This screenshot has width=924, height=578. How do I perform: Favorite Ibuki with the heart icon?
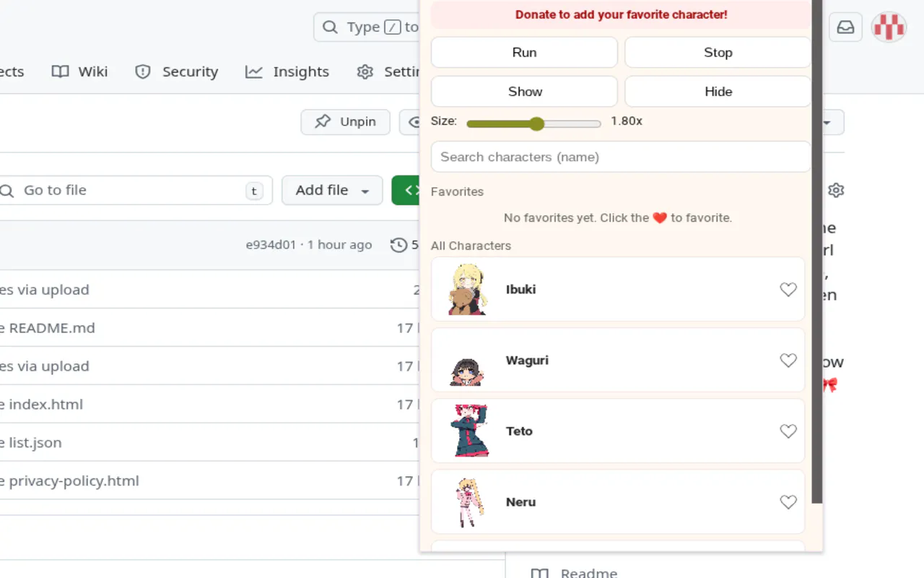(x=788, y=289)
